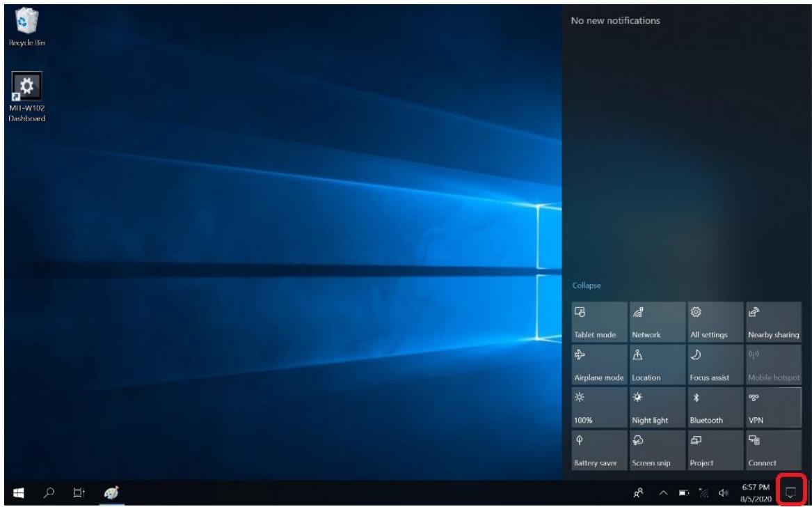Toggle Bluetooth quick action tile
Viewport: 812px width, 507px height.
(x=713, y=407)
